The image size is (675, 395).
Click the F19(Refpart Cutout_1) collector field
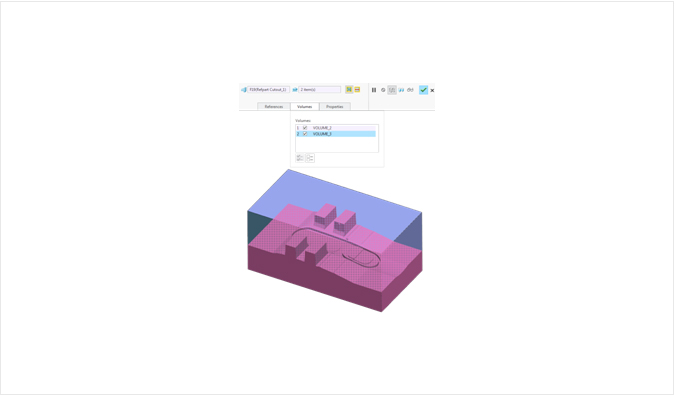click(268, 89)
